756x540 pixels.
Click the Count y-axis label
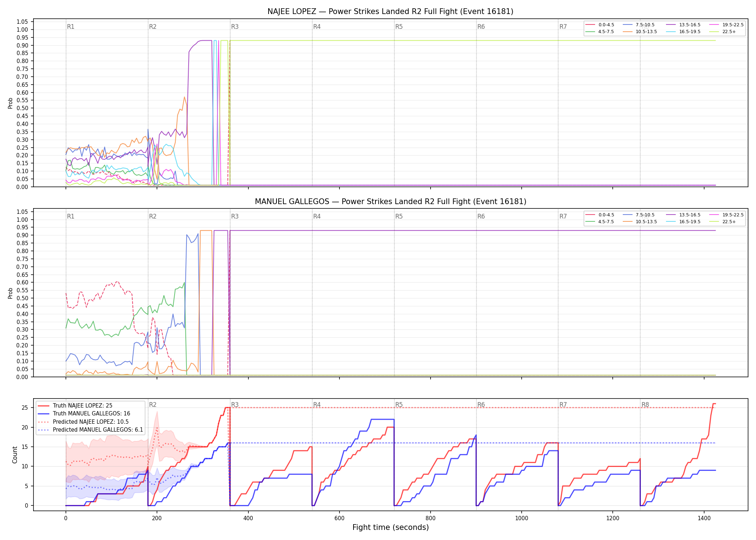click(15, 455)
